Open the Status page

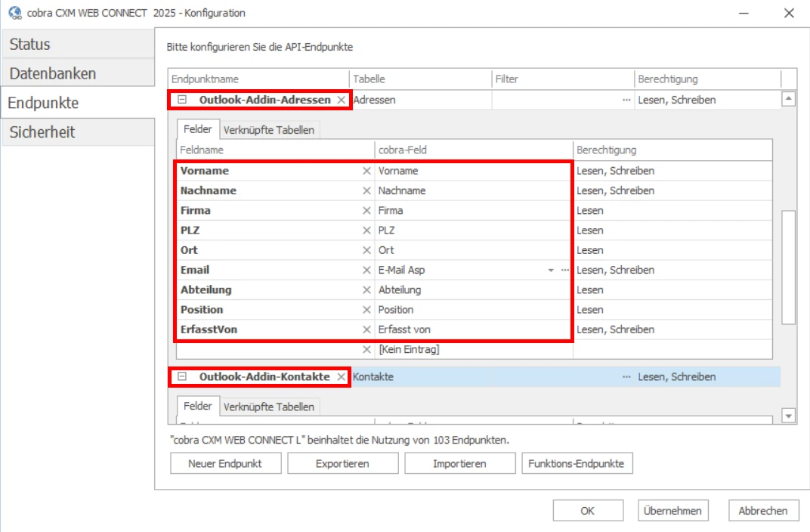click(x=79, y=45)
